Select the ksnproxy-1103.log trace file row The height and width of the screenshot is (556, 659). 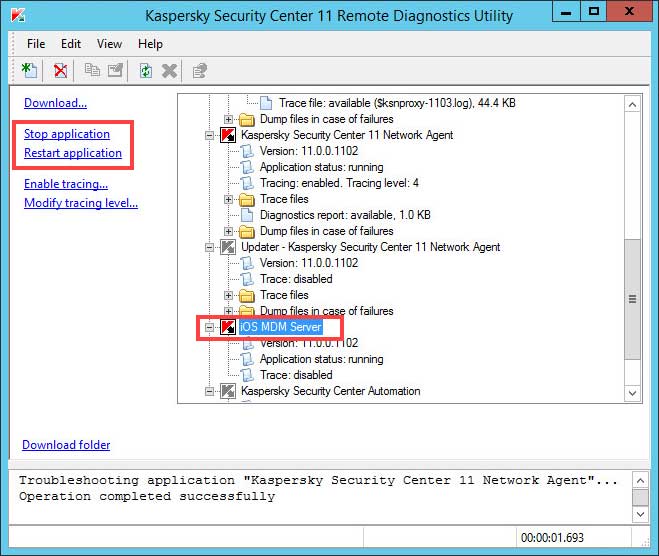click(397, 103)
